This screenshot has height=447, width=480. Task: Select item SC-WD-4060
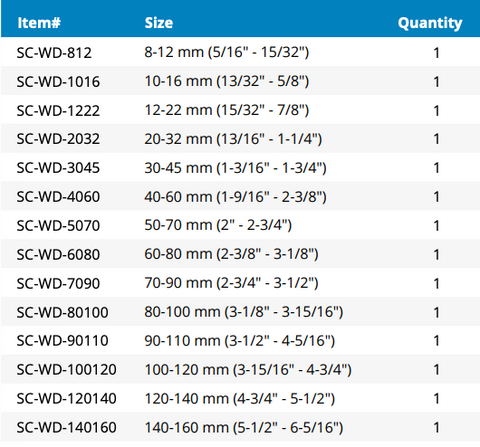(x=58, y=197)
